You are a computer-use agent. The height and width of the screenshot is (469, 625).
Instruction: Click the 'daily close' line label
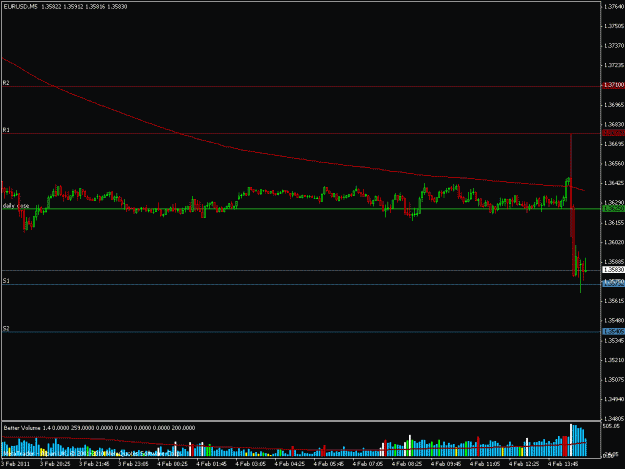click(x=16, y=206)
